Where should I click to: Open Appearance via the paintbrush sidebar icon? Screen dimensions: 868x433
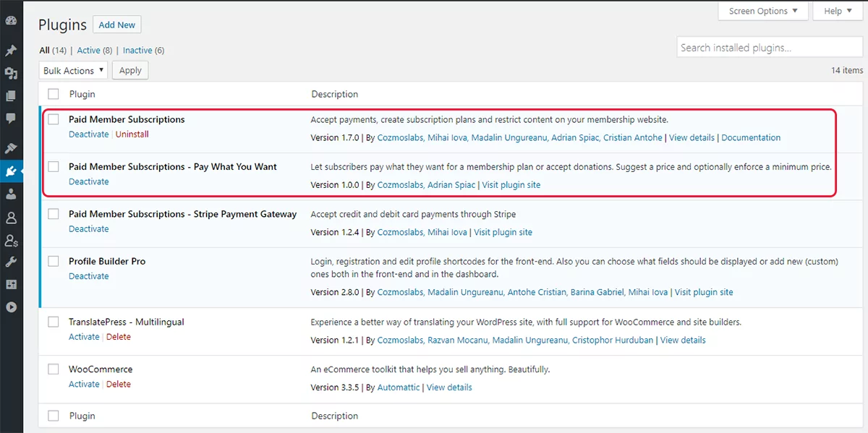[x=11, y=148]
